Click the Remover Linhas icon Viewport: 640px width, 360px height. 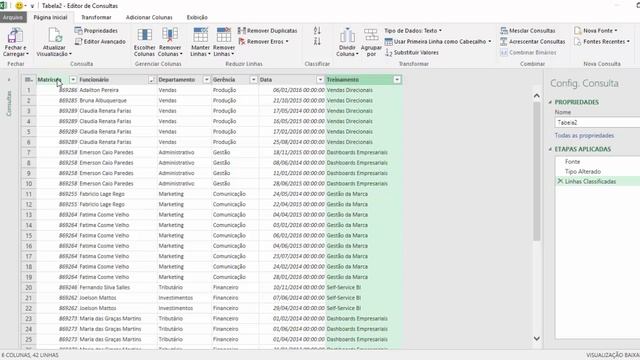[224, 36]
